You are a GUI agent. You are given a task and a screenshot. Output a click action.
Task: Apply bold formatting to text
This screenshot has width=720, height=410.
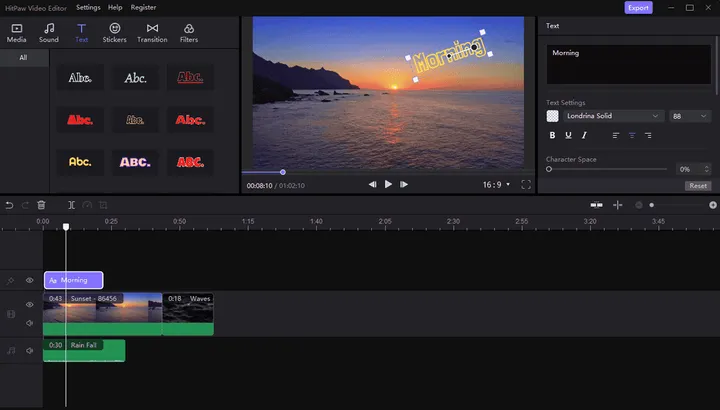[551, 135]
